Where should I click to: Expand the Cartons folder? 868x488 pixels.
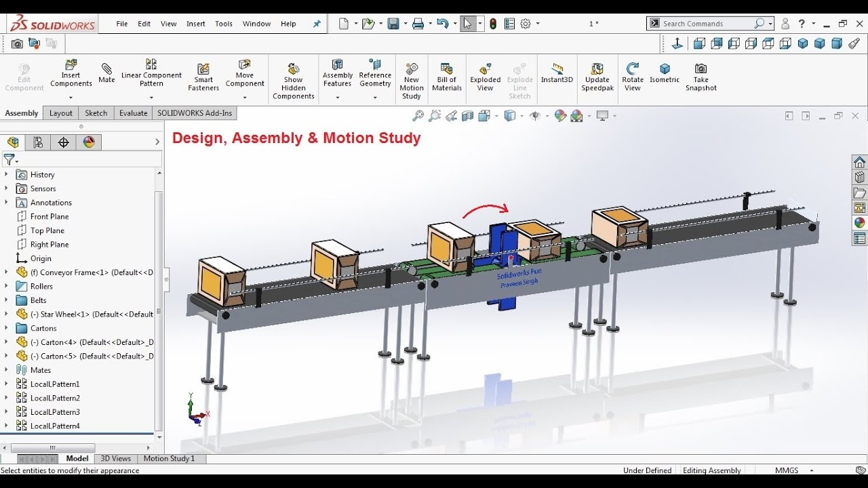[x=7, y=328]
